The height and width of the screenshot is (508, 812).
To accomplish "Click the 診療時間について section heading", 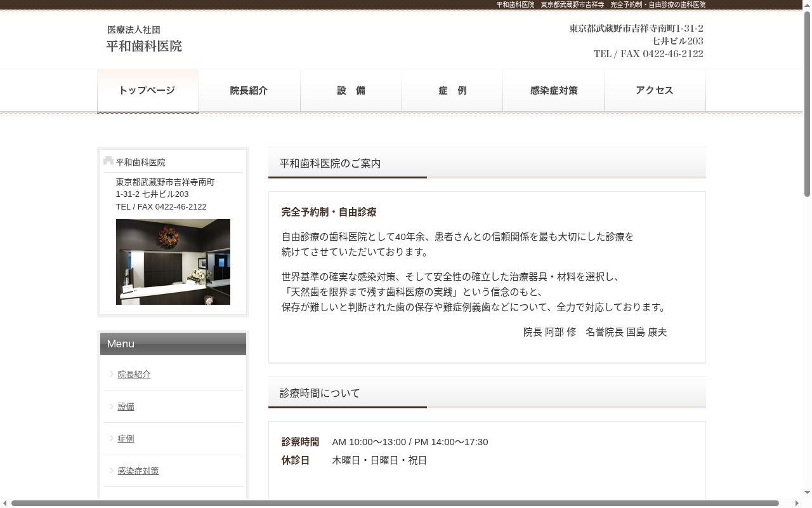I will point(487,393).
